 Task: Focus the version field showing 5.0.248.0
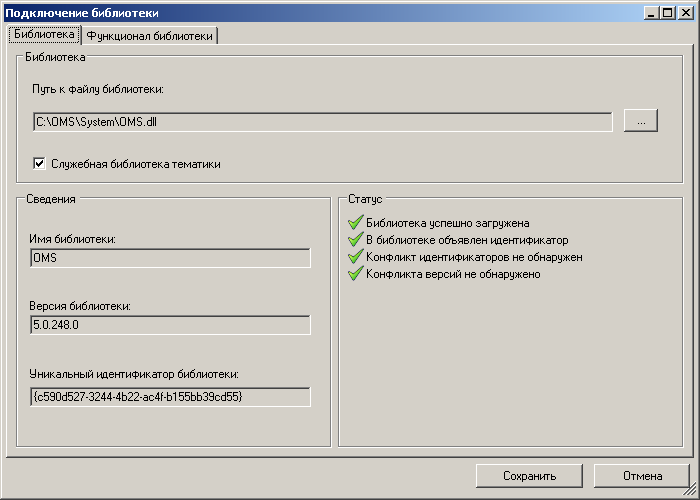coord(170,325)
